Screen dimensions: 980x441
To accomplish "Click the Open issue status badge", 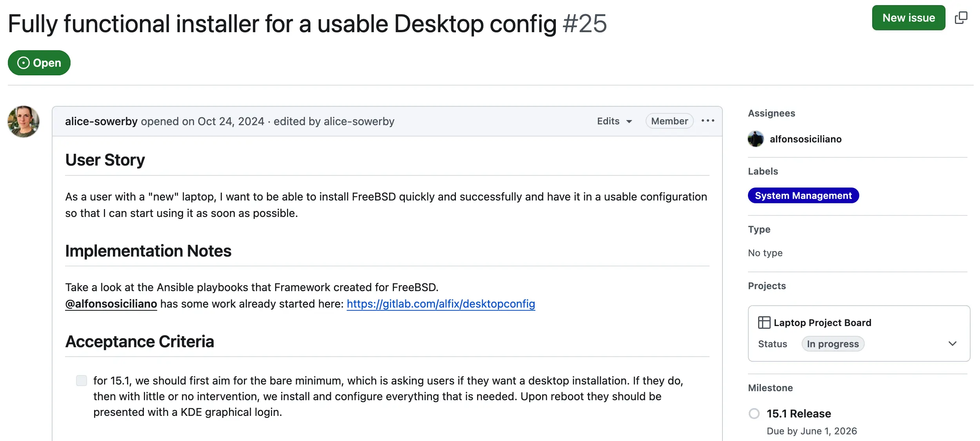I will [39, 63].
